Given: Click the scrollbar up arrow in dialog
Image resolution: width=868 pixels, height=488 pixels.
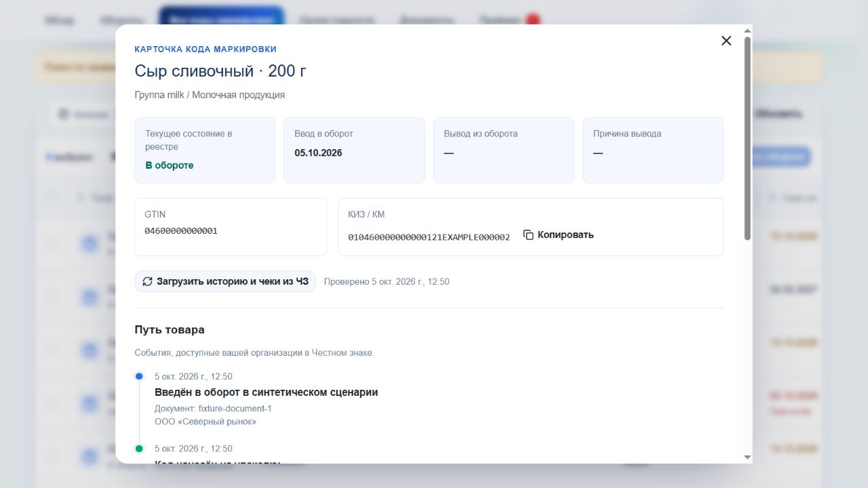Looking at the screenshot, I should [747, 30].
